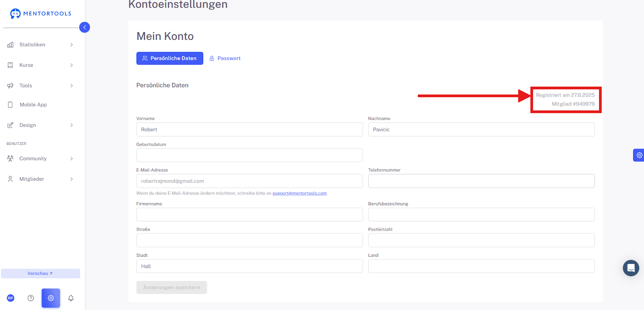The height and width of the screenshot is (310, 644).
Task: Expand the Statistiken menu chevron
Action: coord(72,45)
